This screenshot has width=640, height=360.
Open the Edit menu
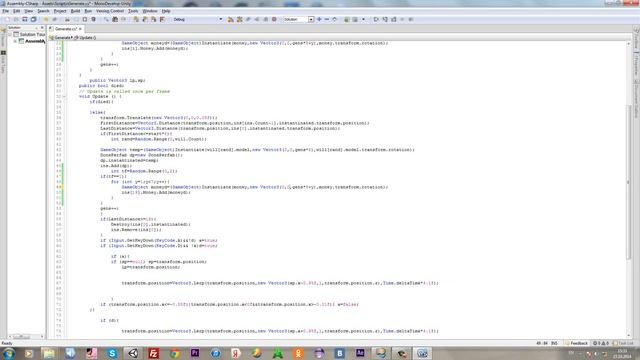coord(16,11)
